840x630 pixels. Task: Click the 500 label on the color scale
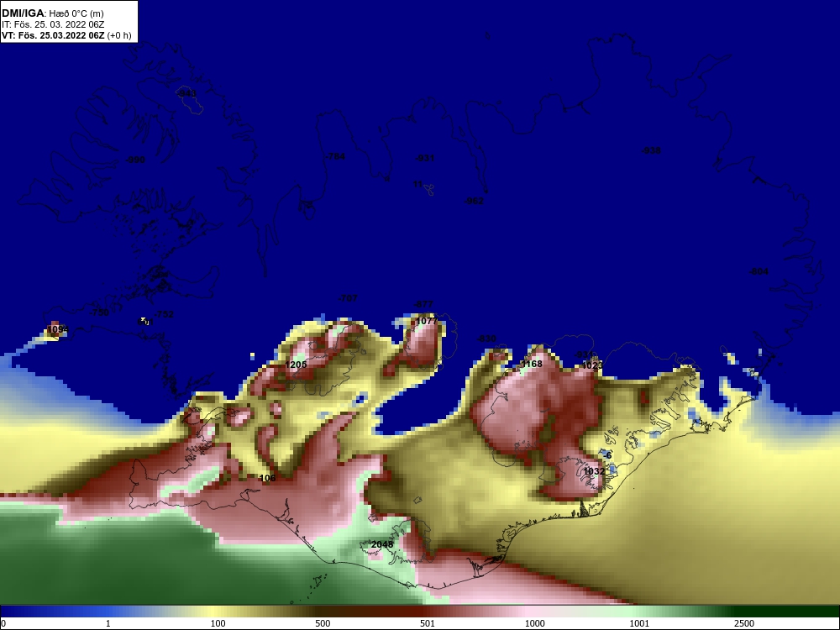[323, 623]
